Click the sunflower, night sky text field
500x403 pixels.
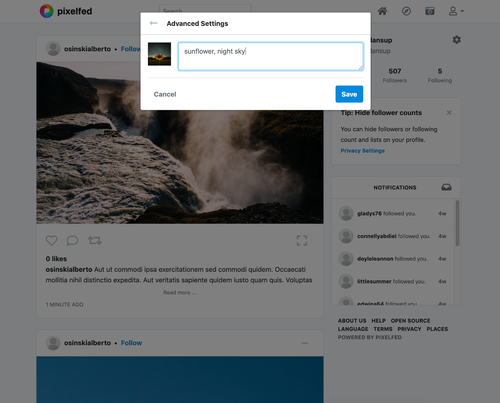(271, 56)
